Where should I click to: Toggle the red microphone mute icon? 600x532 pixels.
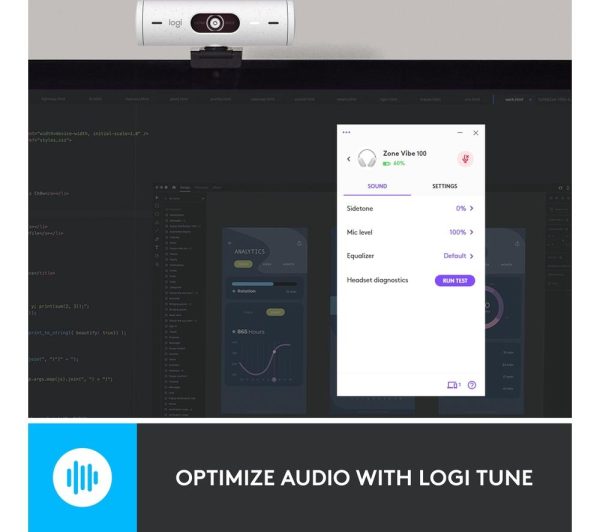(465, 158)
